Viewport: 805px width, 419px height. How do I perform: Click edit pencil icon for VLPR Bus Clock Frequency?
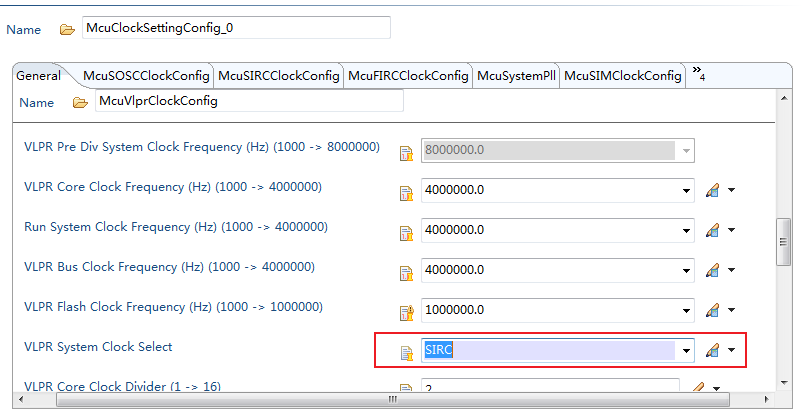coord(712,270)
